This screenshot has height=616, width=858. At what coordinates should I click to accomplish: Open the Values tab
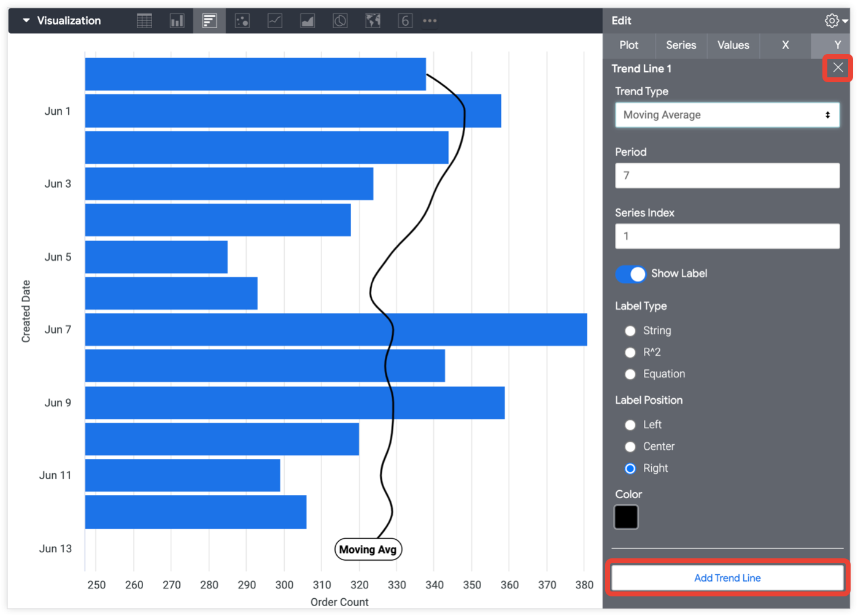tap(733, 45)
